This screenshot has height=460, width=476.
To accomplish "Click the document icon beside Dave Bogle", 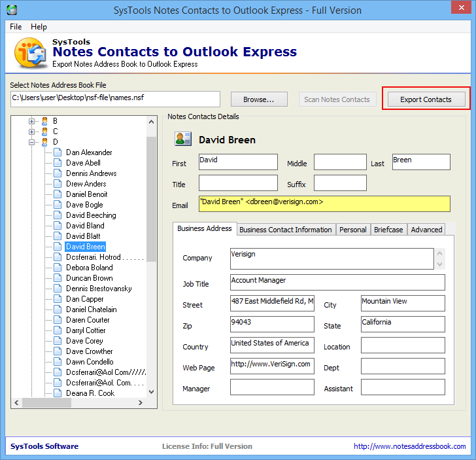I will tap(58, 205).
